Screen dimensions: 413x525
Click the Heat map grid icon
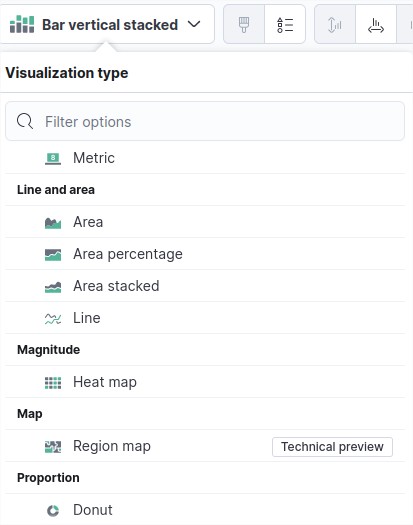click(53, 383)
